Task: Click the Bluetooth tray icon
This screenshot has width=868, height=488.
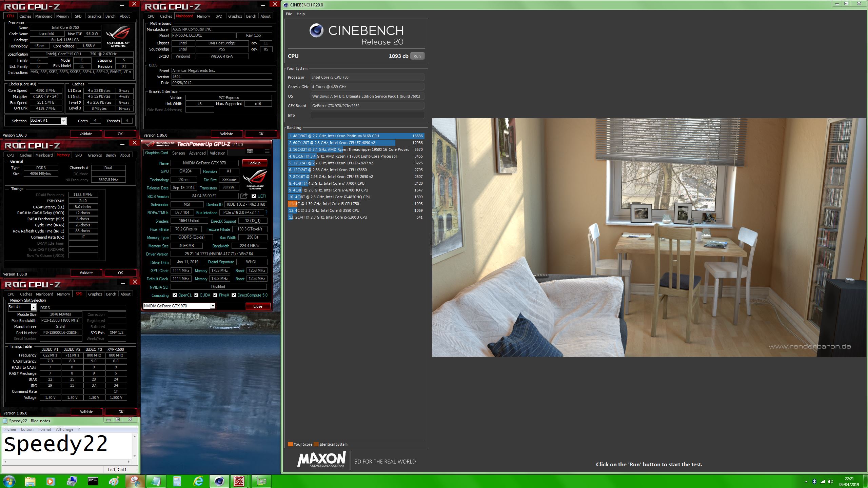Action: tap(814, 481)
